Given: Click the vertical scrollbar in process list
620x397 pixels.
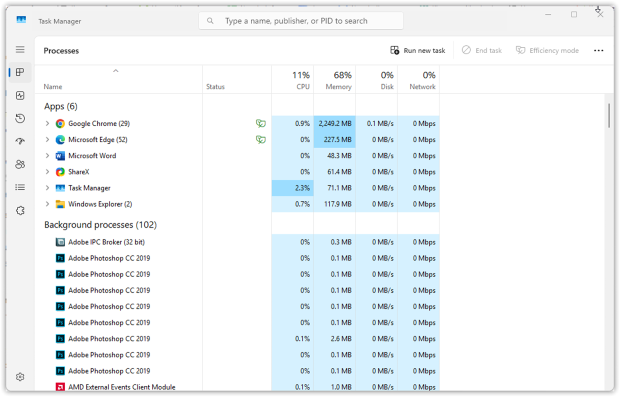Looking at the screenshot, I should click(x=609, y=115).
